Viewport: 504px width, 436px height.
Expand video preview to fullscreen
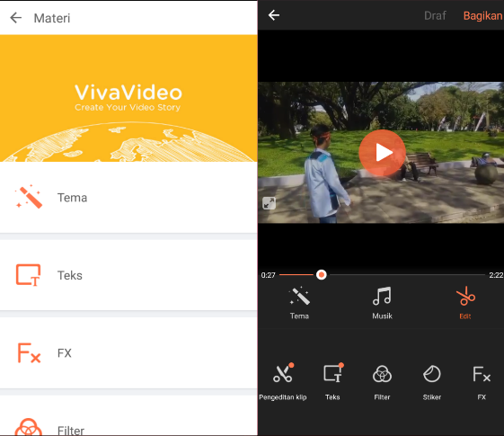[269, 203]
